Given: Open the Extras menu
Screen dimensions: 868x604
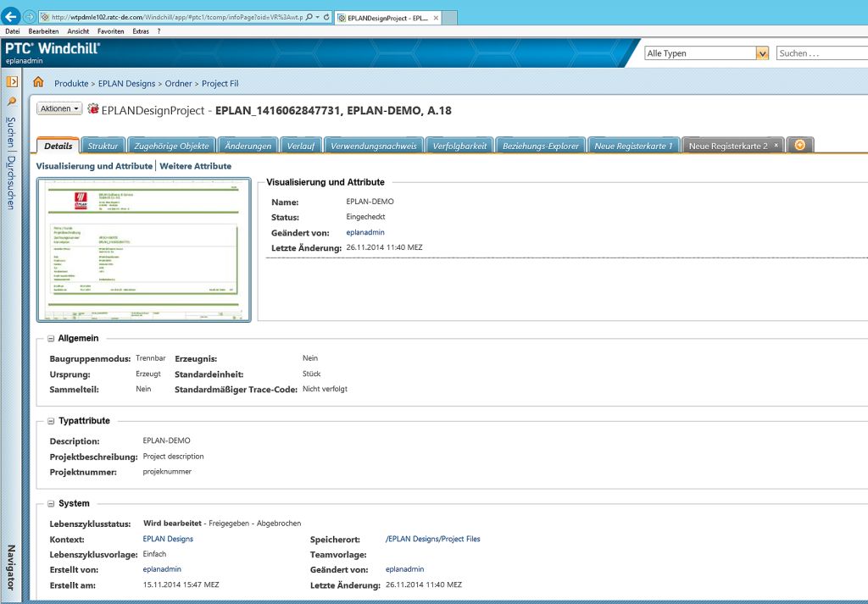Looking at the screenshot, I should pos(141,31).
